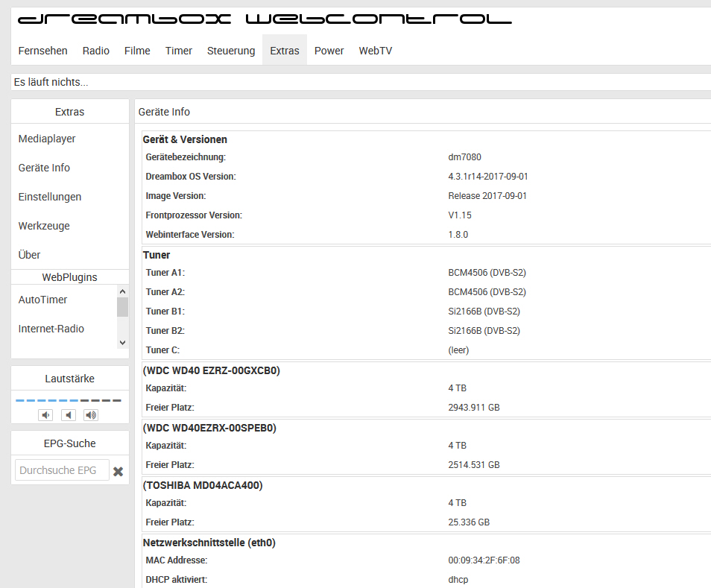Open Mediaplayer in the Extras sidebar

[x=47, y=139]
